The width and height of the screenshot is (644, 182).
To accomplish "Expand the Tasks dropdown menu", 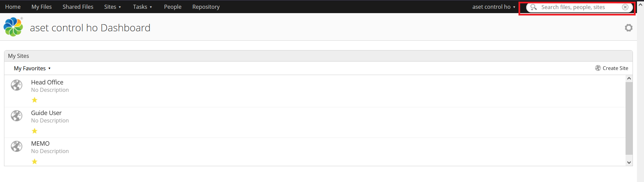I will click(x=143, y=7).
